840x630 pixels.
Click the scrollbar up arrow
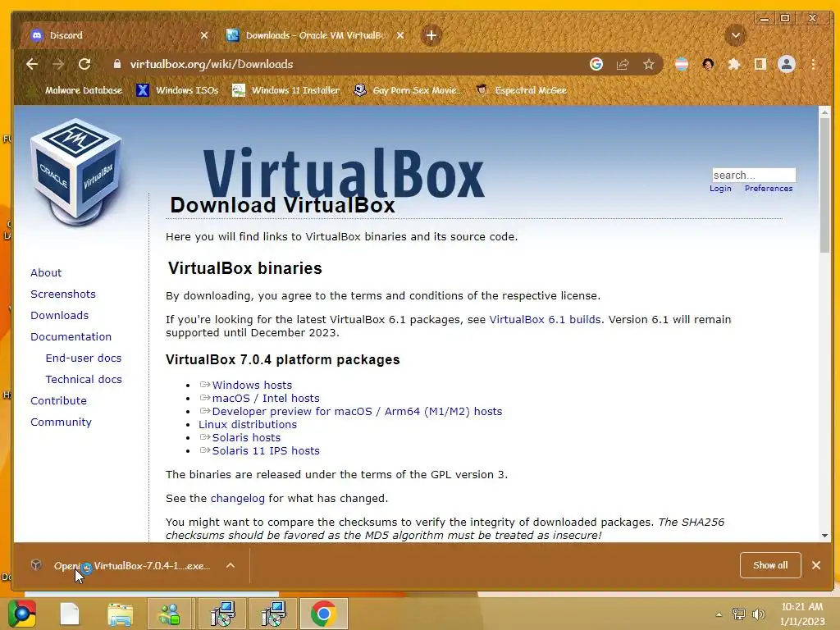coord(824,112)
